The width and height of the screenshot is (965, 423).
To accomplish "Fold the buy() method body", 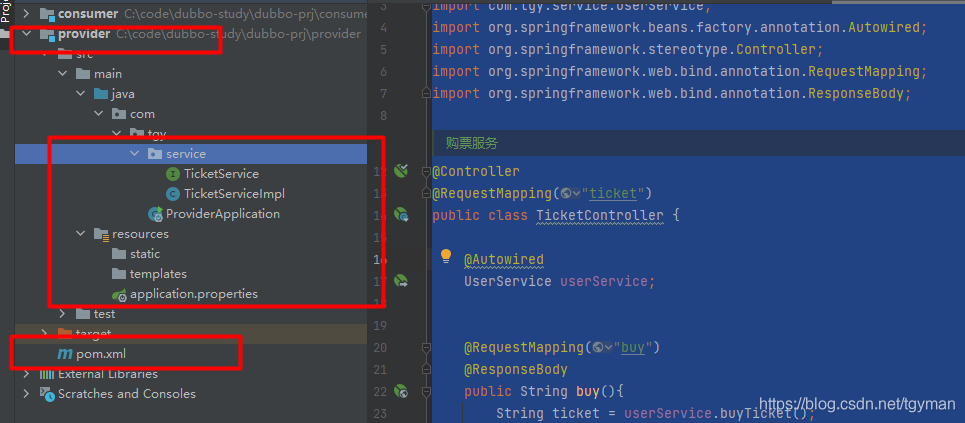I will (425, 391).
